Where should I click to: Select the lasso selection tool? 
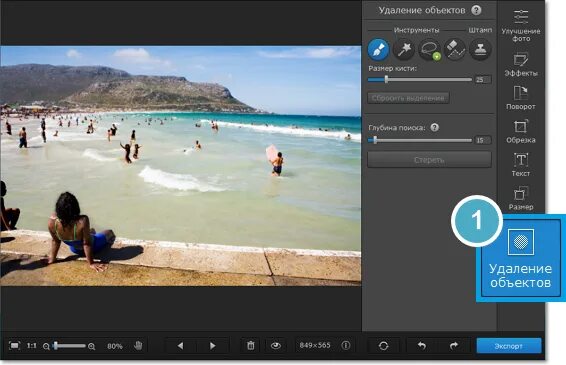tap(429, 49)
